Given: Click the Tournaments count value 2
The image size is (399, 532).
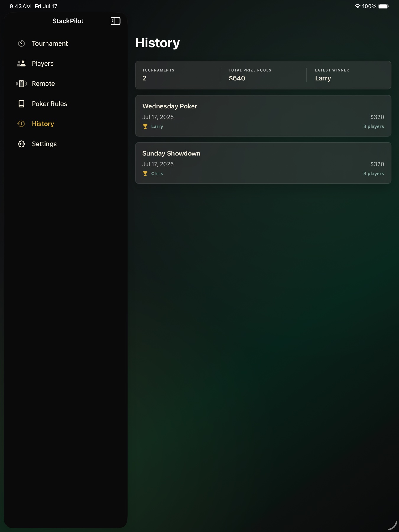Looking at the screenshot, I should (145, 78).
